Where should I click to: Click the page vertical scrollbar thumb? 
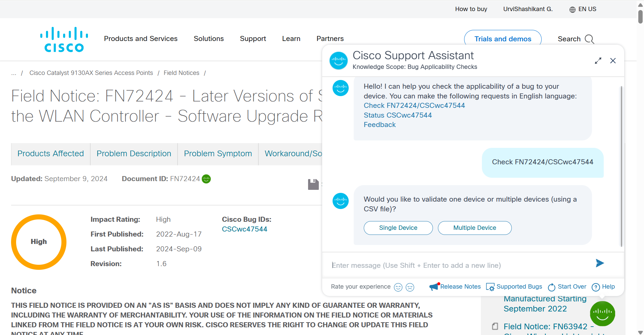[640, 17]
